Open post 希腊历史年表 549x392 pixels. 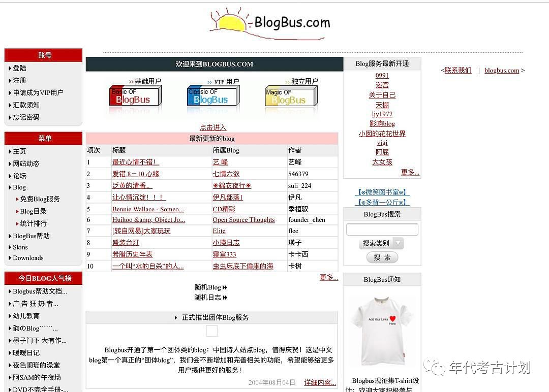[x=132, y=254]
